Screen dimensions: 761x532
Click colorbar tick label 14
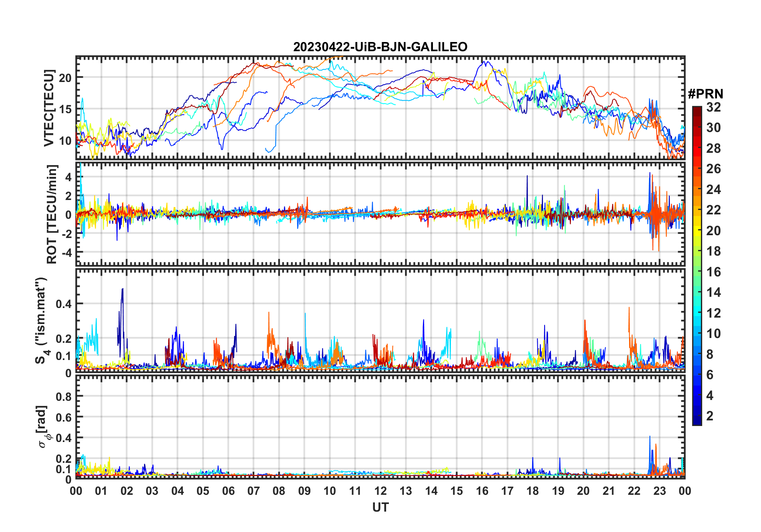(x=713, y=292)
